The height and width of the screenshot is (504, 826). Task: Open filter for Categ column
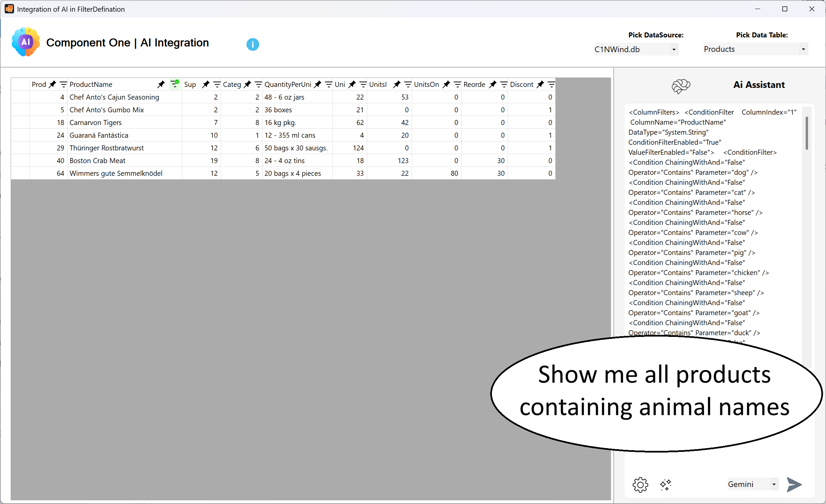[x=258, y=85]
